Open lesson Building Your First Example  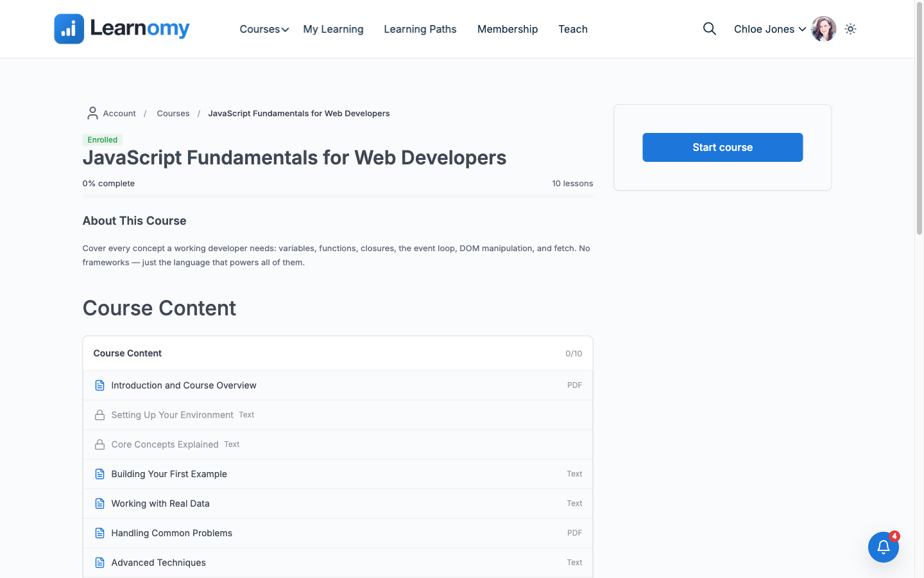[338, 474]
